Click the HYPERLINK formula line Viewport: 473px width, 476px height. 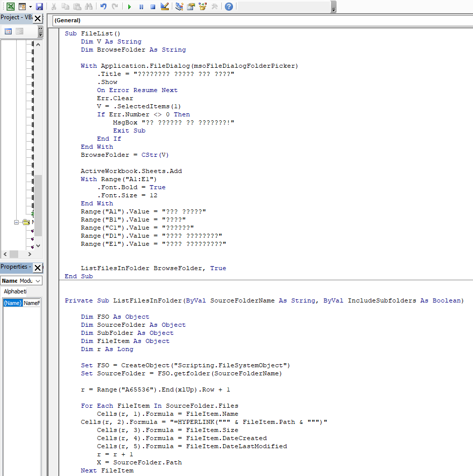coord(204,422)
